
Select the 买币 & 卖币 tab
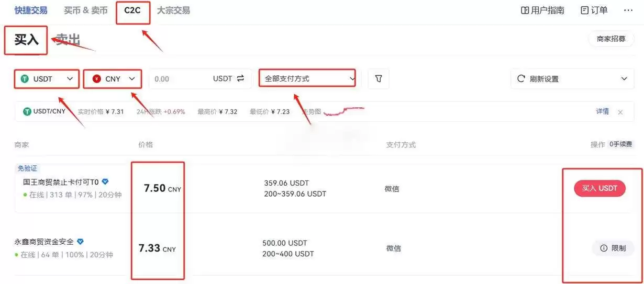pyautogui.click(x=86, y=10)
